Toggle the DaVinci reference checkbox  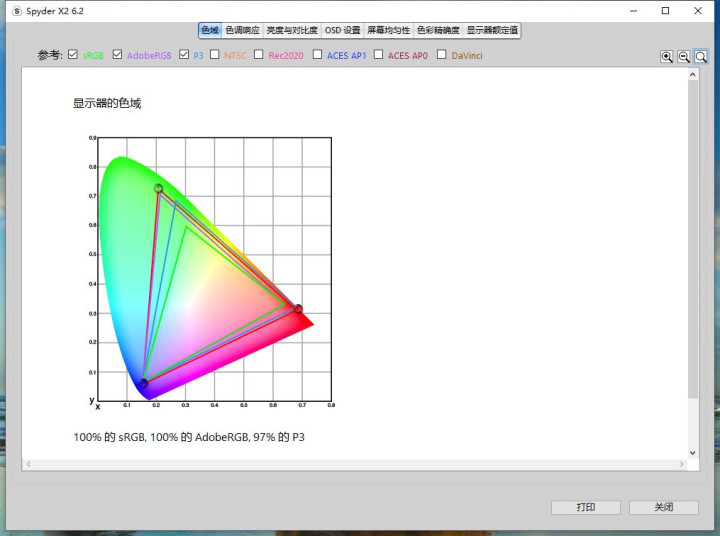click(x=442, y=55)
